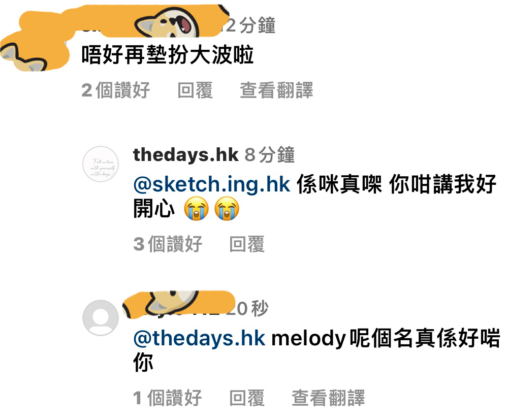Open thedays.hk username on the reply
The width and height of the screenshot is (507, 420).
click(185, 155)
